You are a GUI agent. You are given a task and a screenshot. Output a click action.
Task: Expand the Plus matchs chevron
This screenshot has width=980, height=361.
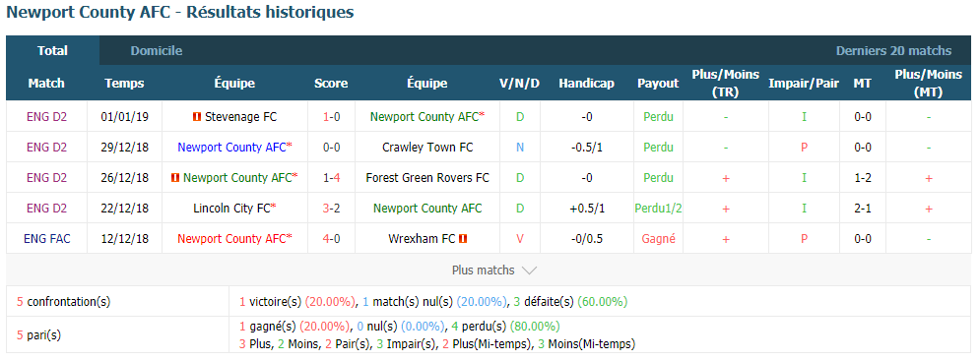529,271
